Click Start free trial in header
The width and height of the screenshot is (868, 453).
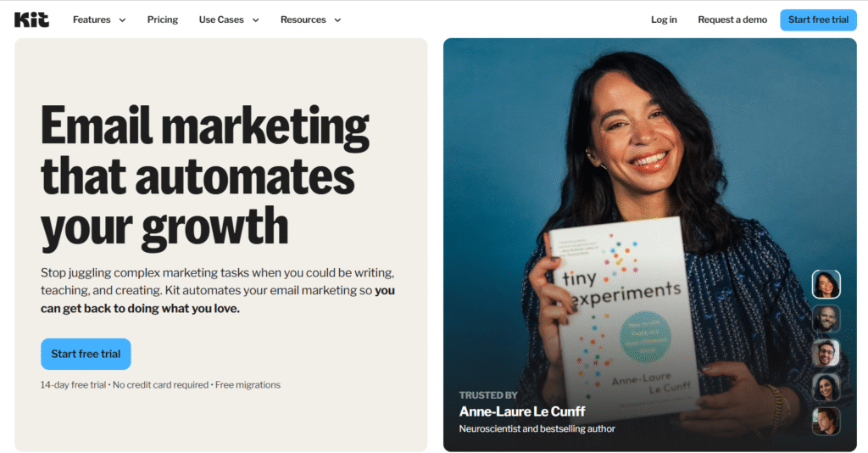pos(818,20)
